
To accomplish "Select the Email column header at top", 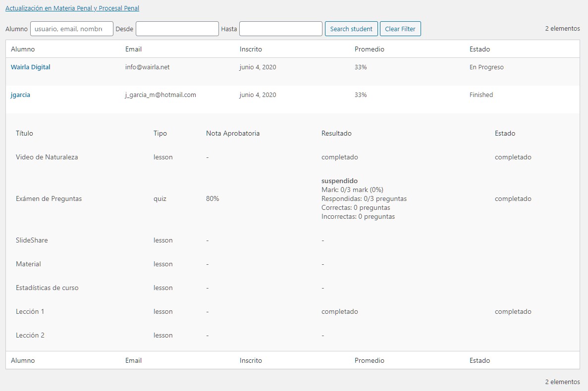I will pyautogui.click(x=133, y=49).
